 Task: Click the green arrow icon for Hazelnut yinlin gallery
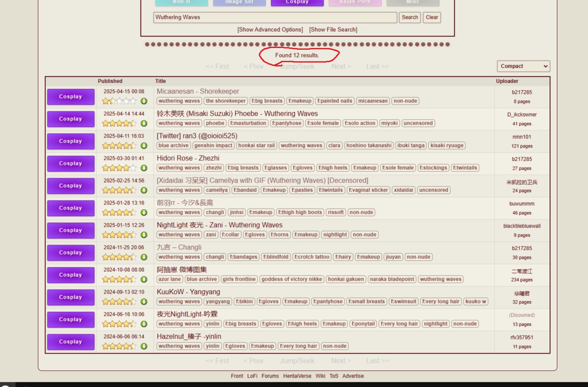pos(144,346)
